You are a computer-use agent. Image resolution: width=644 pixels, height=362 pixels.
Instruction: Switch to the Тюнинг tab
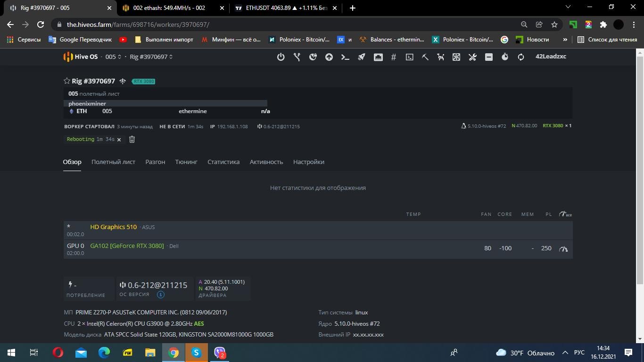click(186, 162)
